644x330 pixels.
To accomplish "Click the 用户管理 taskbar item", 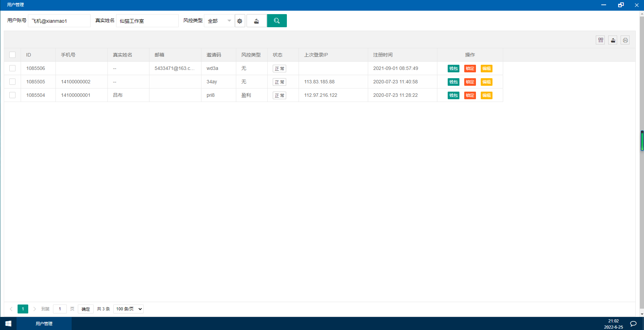I will point(44,323).
